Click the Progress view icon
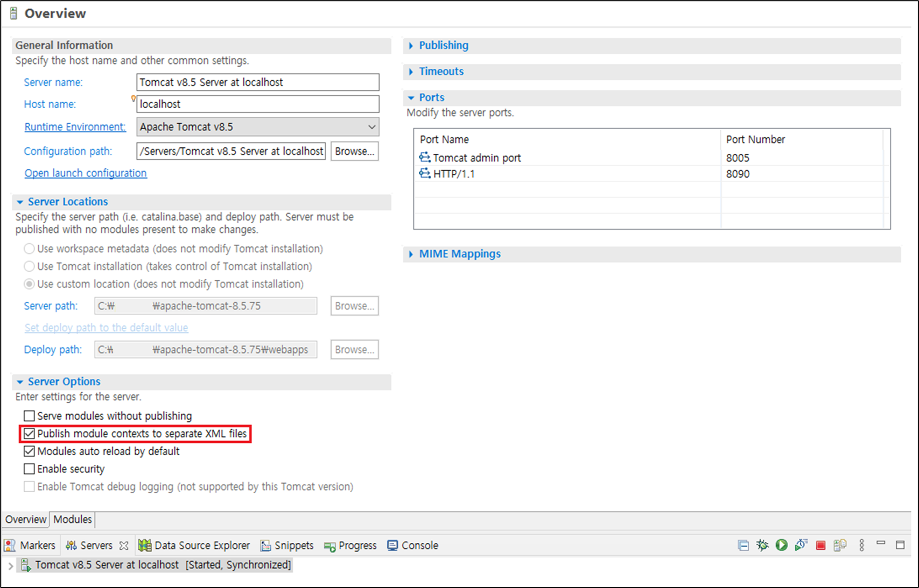 329,546
